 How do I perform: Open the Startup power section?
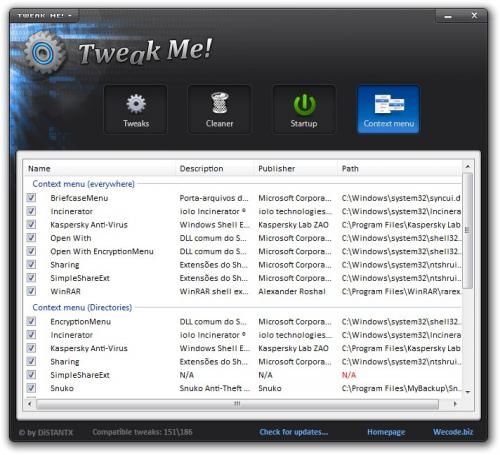point(304,109)
